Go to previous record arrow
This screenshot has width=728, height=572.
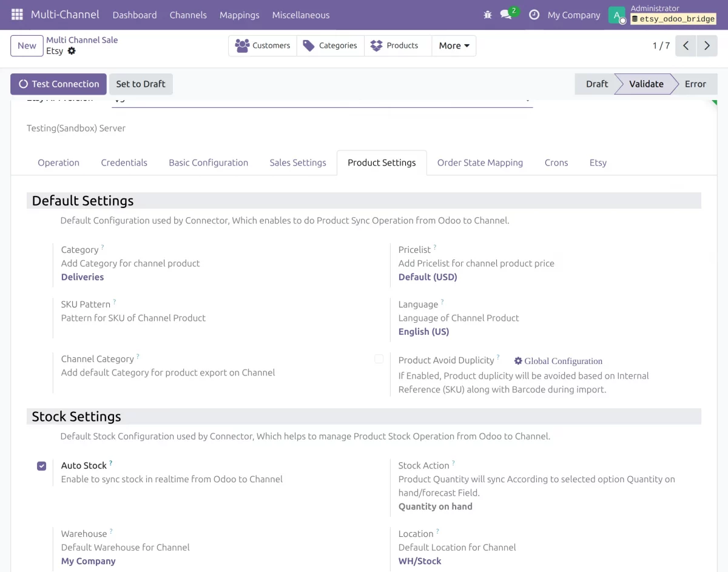click(686, 45)
